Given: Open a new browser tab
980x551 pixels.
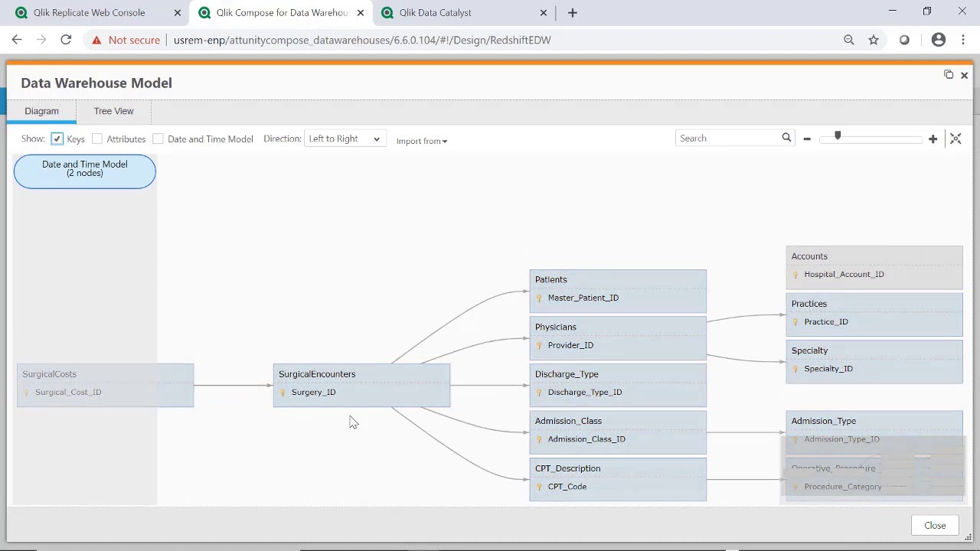Looking at the screenshot, I should coord(572,13).
